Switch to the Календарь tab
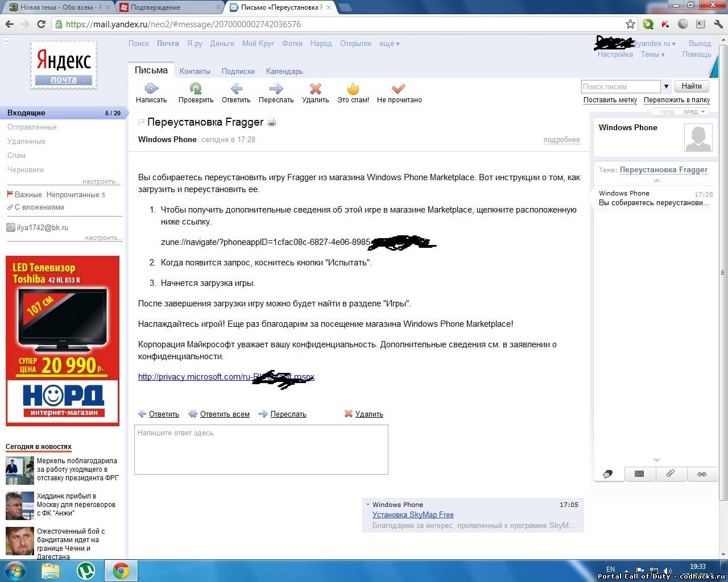728x582 pixels. [x=284, y=71]
